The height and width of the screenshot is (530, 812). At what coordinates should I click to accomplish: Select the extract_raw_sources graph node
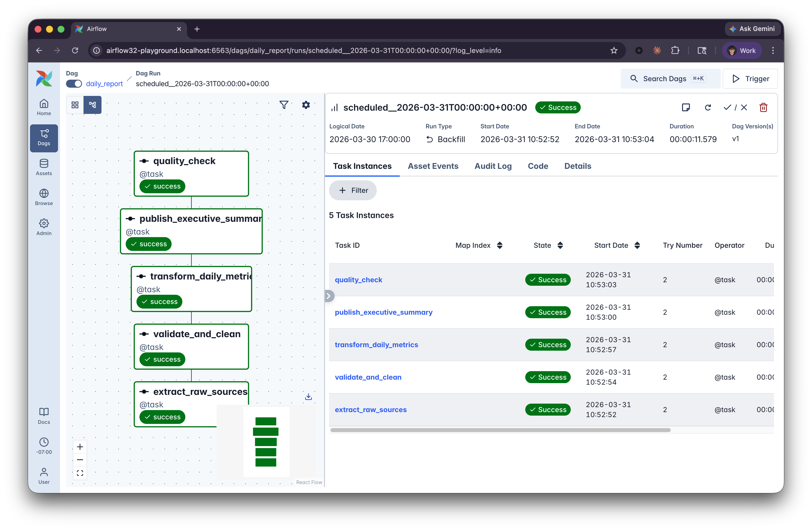coord(191,404)
